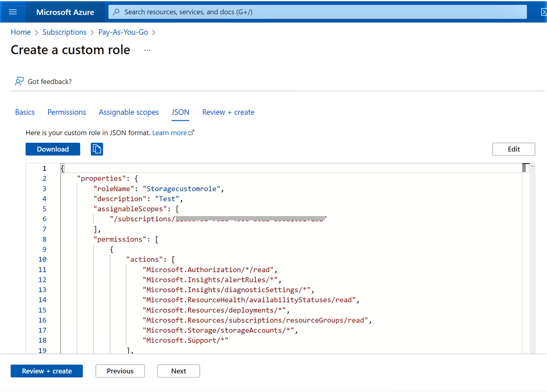Click the Next button
The image size is (547, 392).
178,371
